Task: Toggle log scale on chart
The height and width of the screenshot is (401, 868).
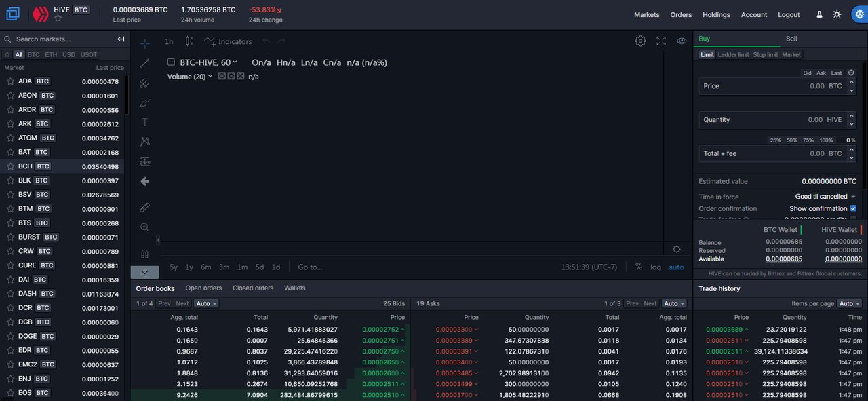Action: 656,267
